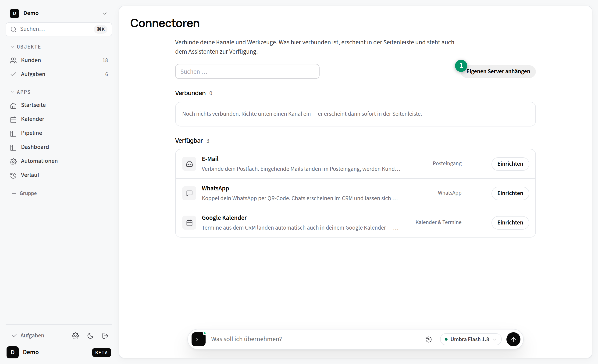The image size is (598, 364).
Task: Click the Verlauf history clock icon
Action: (13, 176)
